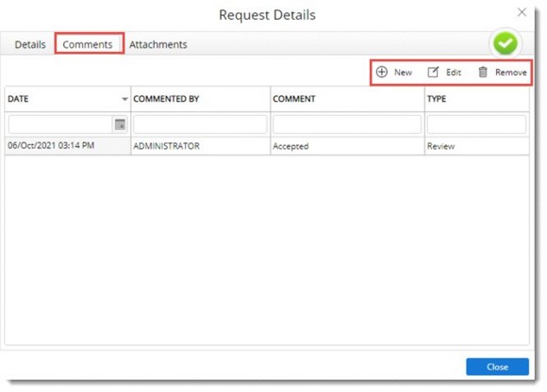This screenshot has height=392, width=547.
Task: Click the green checkmark status icon
Action: click(506, 44)
